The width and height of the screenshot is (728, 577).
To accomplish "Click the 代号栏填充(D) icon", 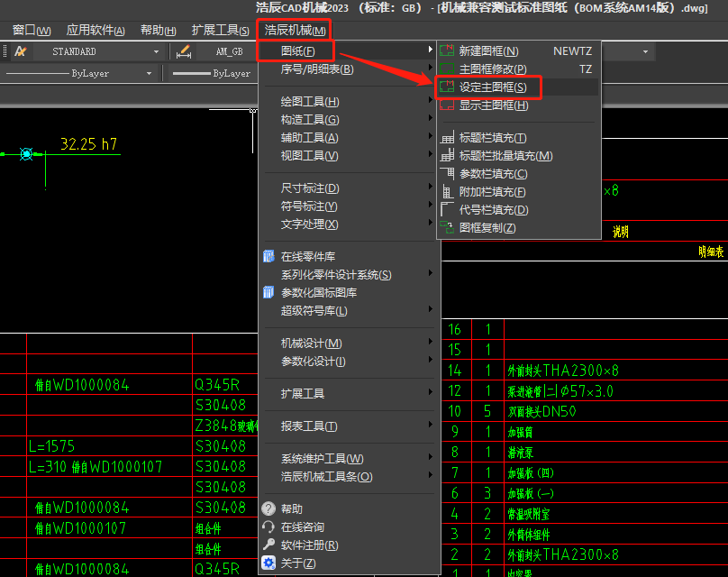I will (447, 209).
